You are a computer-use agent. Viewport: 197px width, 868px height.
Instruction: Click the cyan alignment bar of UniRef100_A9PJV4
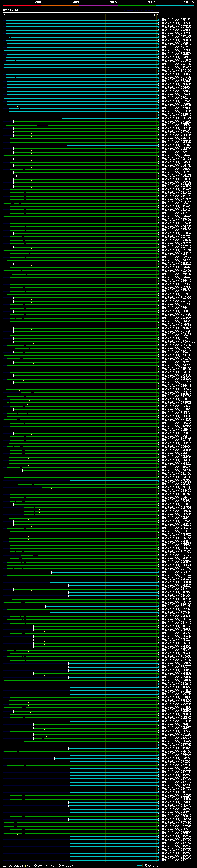pyautogui.click(x=111, y=118)
